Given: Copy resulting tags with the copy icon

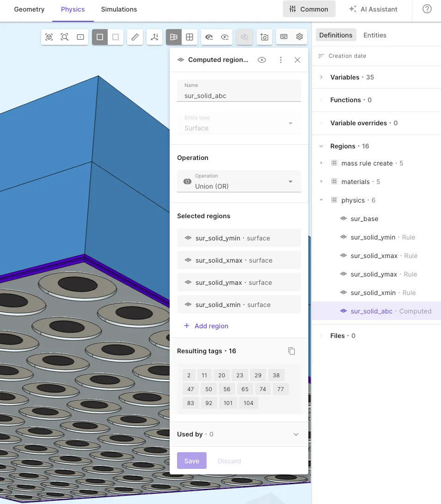Looking at the screenshot, I should click(292, 351).
